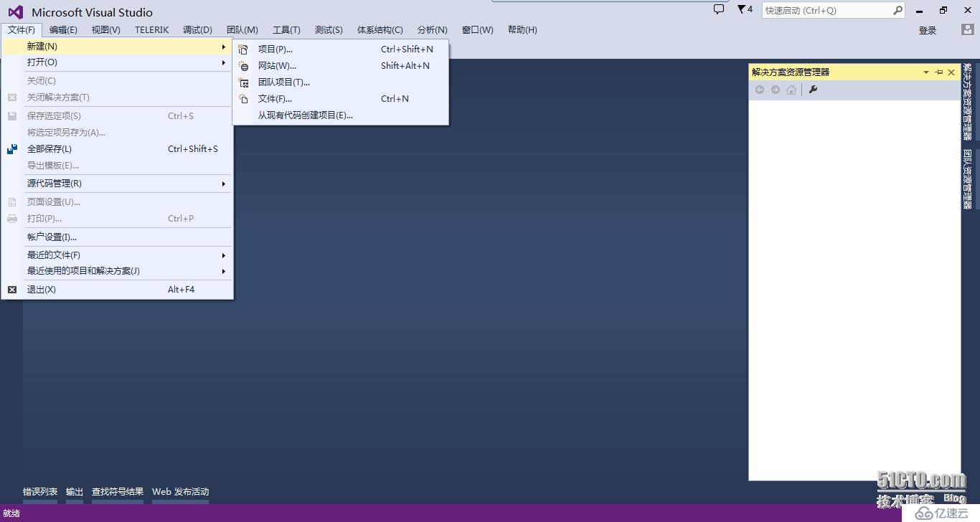
Task: Select 全部保存(L) menu entry
Action: pos(117,149)
